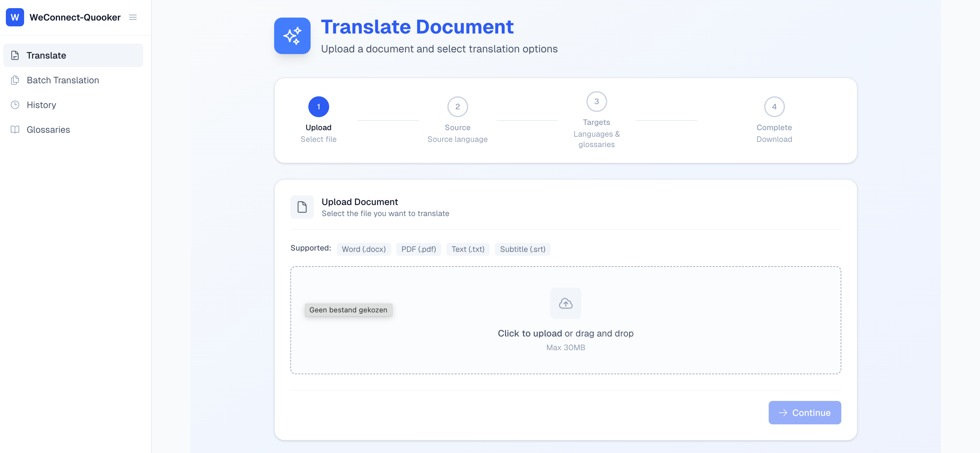Click step 1 Upload circle
Viewport: 980px width, 453px height.
pos(318,106)
